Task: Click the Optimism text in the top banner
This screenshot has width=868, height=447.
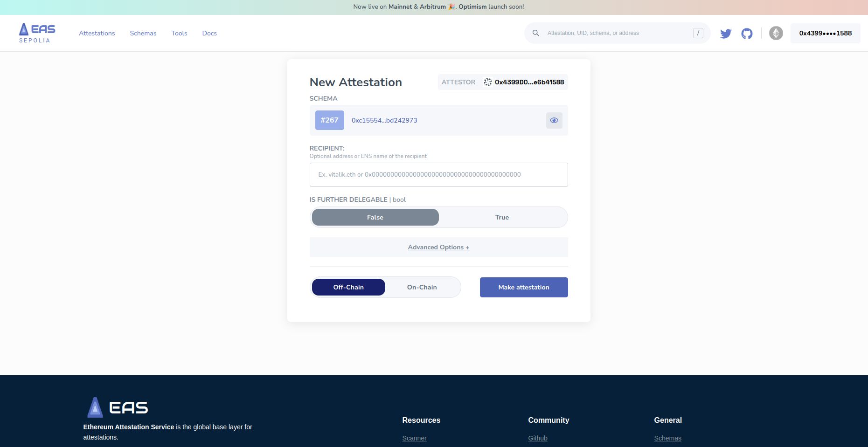Action: 472,7
